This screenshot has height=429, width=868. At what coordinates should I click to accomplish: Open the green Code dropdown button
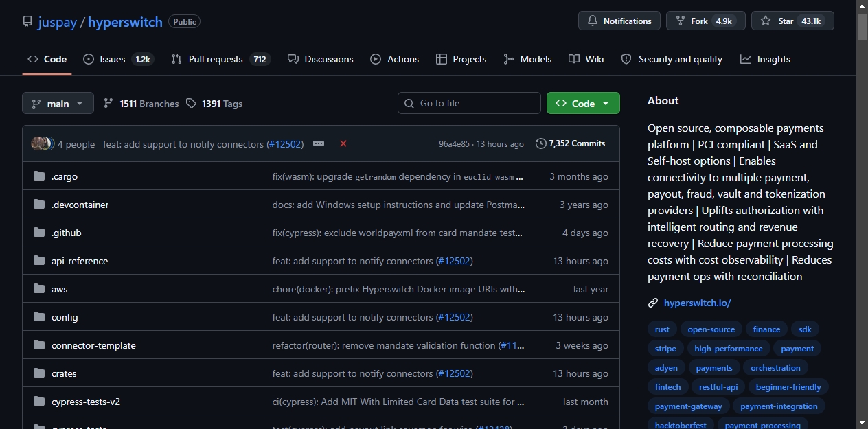583,103
